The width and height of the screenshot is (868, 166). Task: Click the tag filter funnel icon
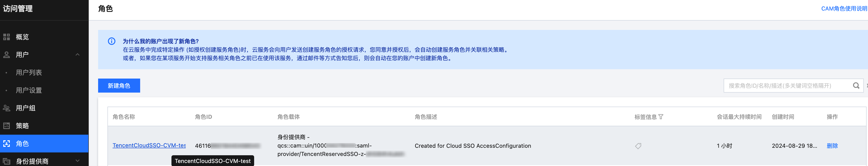(661, 117)
